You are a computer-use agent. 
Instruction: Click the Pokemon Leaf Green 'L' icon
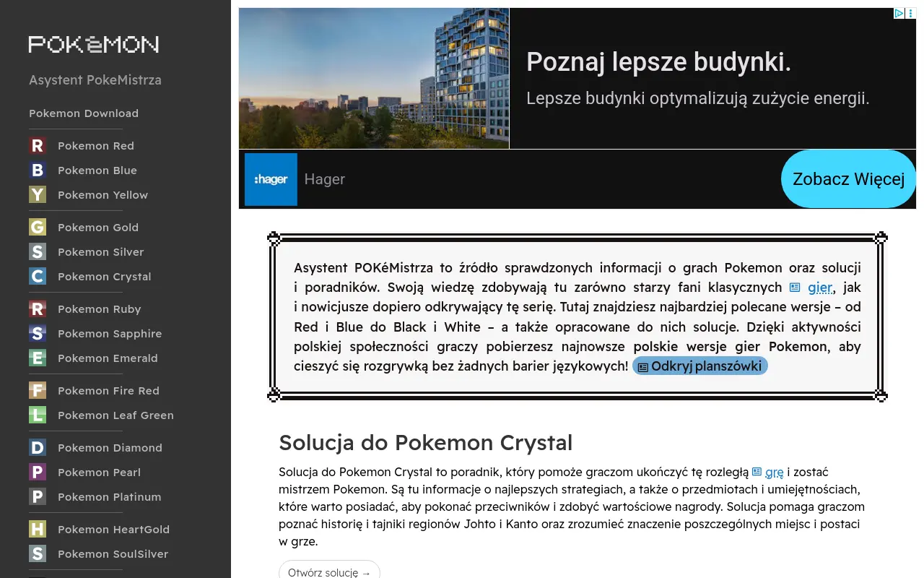click(x=38, y=415)
